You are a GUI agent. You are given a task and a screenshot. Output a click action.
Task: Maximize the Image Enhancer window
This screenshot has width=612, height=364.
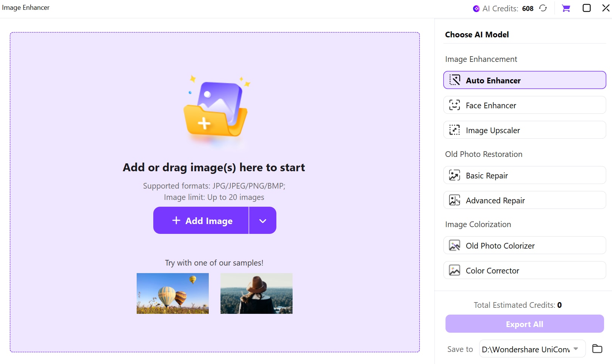(586, 8)
